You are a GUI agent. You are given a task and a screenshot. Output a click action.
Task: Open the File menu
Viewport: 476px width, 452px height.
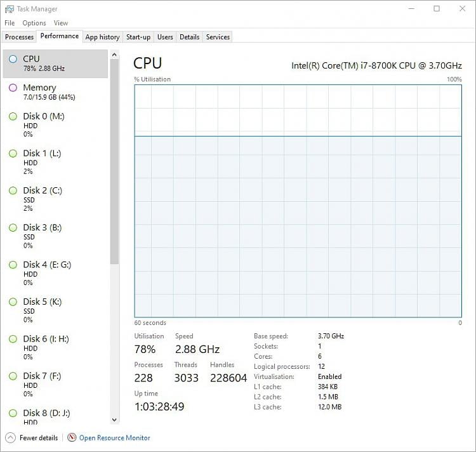click(10, 23)
